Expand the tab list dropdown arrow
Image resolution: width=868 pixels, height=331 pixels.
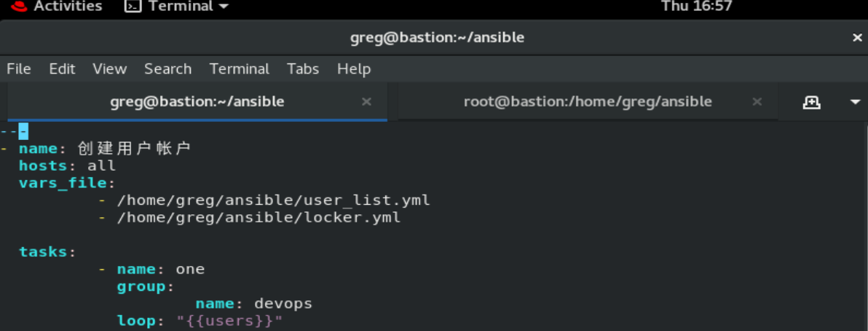856,102
